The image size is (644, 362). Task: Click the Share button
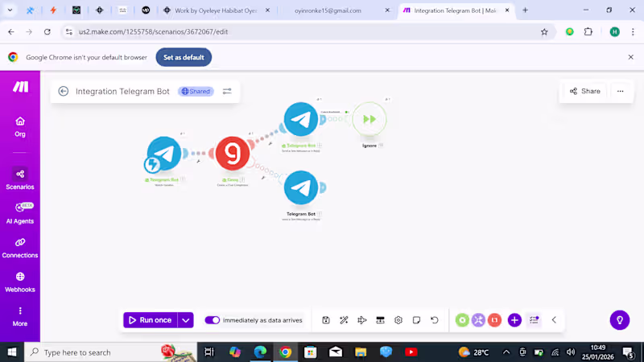pos(585,91)
